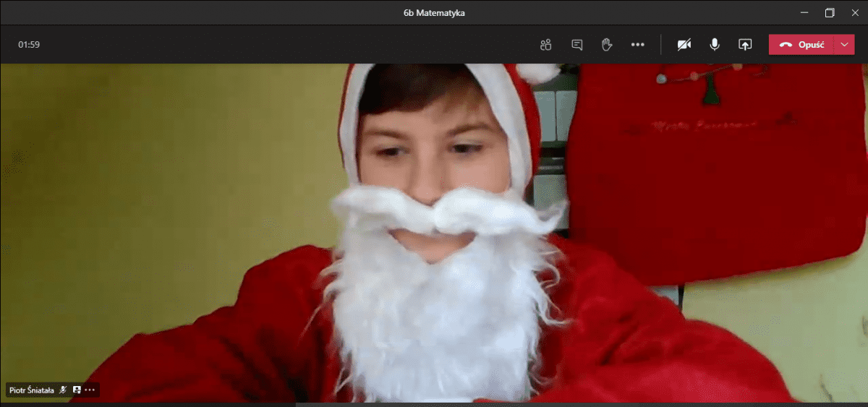The width and height of the screenshot is (868, 407).
Task: Turn on the camera
Action: [x=684, y=45]
